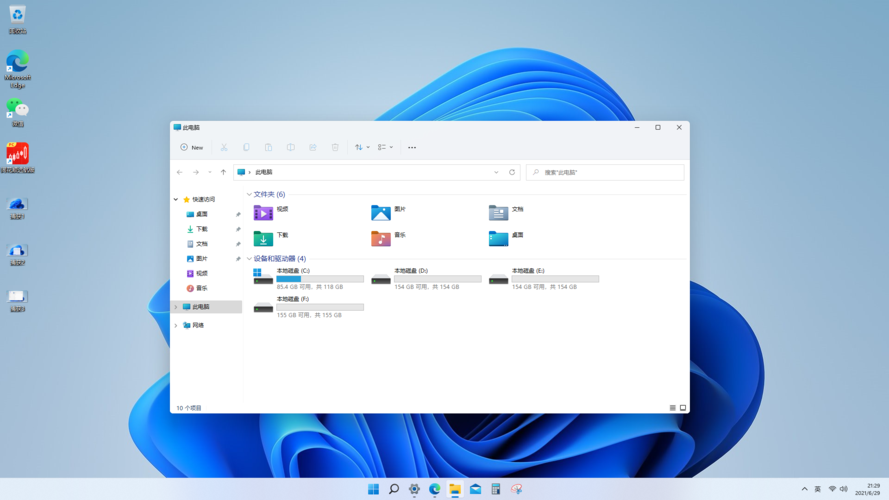Select the 本地磁盘 (C:) drive
This screenshot has height=500, width=889.
coord(308,278)
